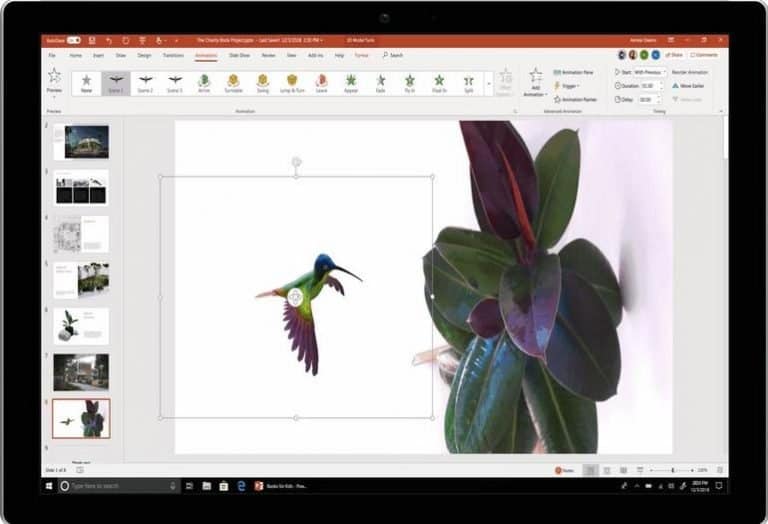Viewport: 768px width, 524px height.
Task: Select the None animation effect
Action: pos(86,83)
